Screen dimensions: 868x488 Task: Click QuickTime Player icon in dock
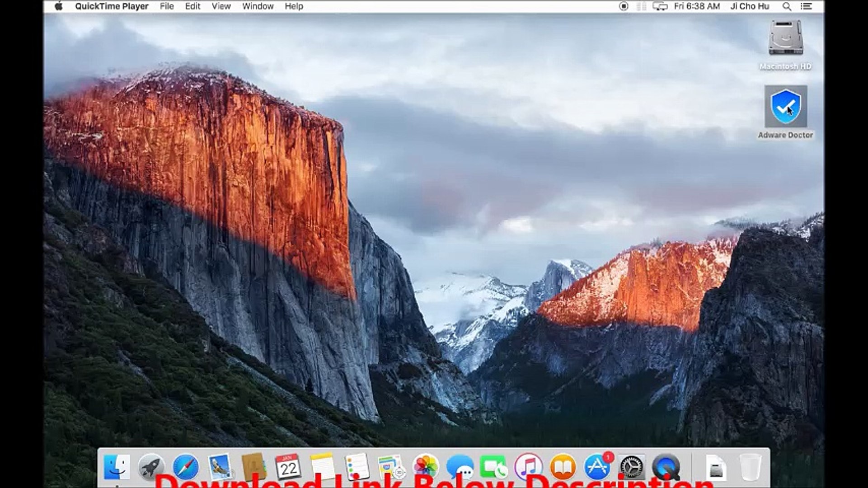pyautogui.click(x=666, y=467)
